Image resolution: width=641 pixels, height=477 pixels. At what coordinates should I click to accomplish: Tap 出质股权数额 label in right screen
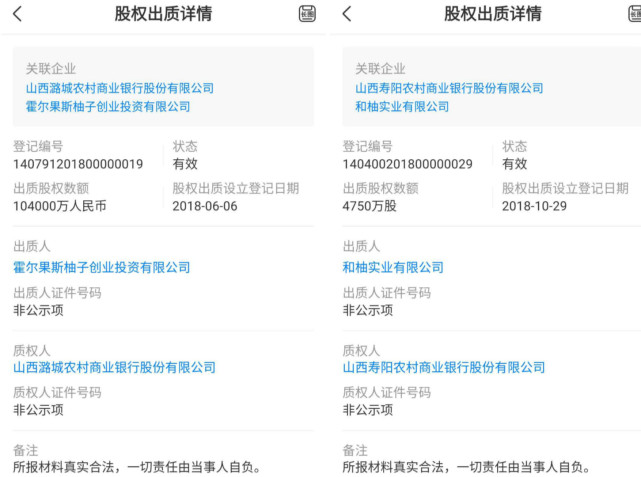coord(381,188)
